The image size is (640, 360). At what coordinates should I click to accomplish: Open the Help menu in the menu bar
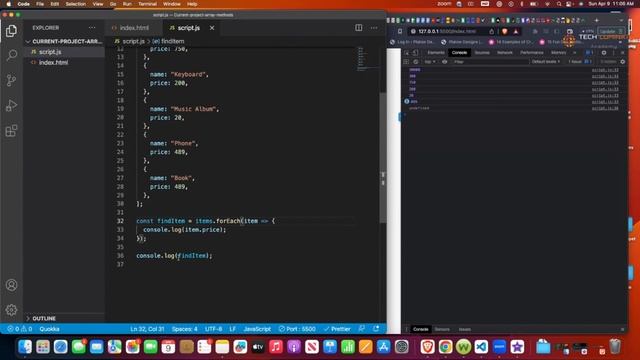[192, 4]
